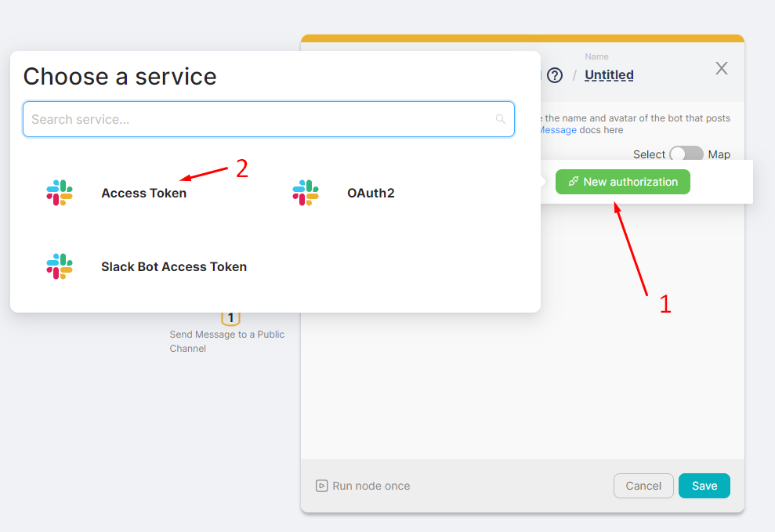The width and height of the screenshot is (775, 532).
Task: Open the question mark help icon
Action: point(555,75)
